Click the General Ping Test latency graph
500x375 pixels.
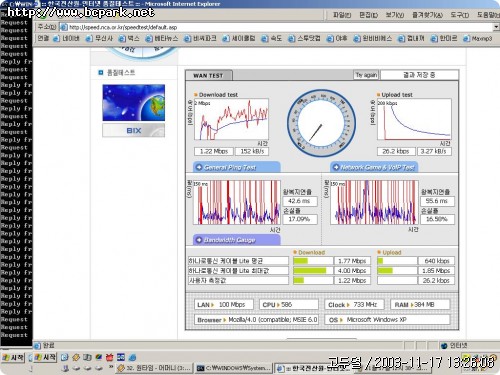pyautogui.click(x=237, y=202)
